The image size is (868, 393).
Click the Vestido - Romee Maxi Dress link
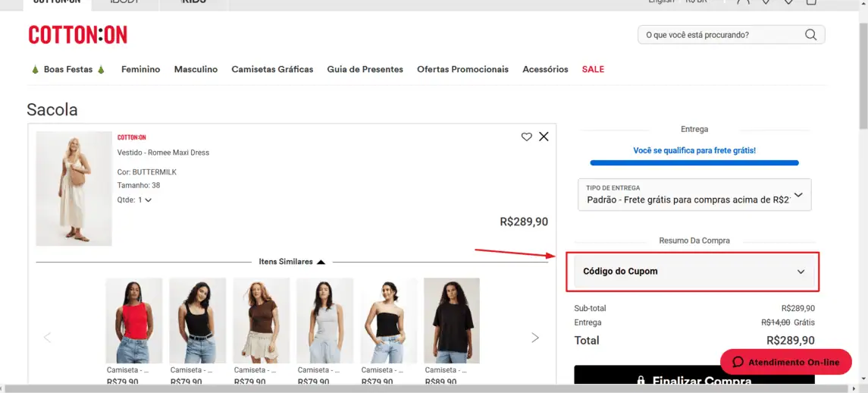pyautogui.click(x=163, y=152)
